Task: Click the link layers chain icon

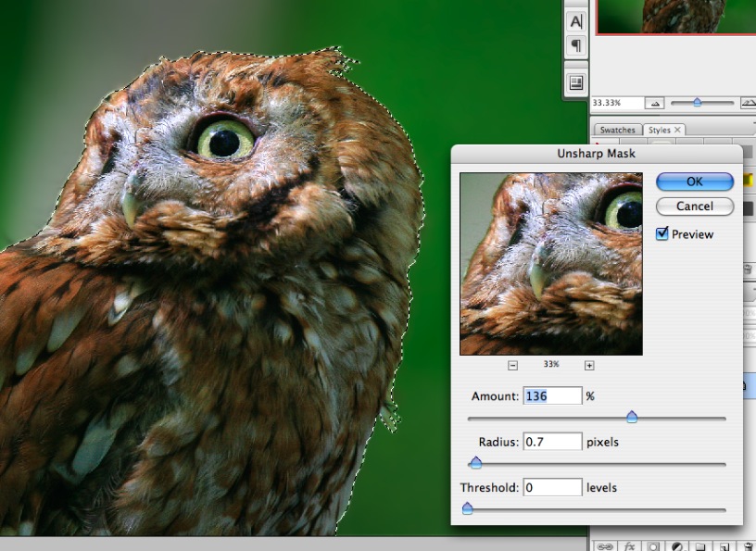Action: 605,546
